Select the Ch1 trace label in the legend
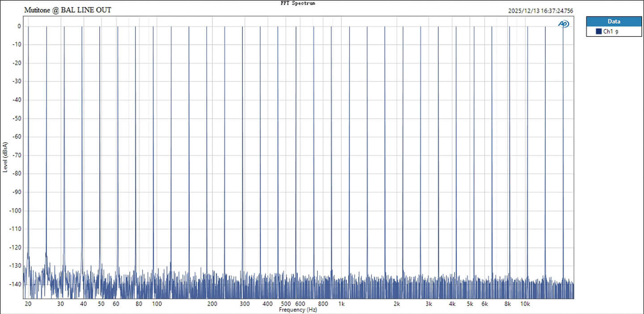Viewport: 644px width, 314px height. click(x=611, y=32)
